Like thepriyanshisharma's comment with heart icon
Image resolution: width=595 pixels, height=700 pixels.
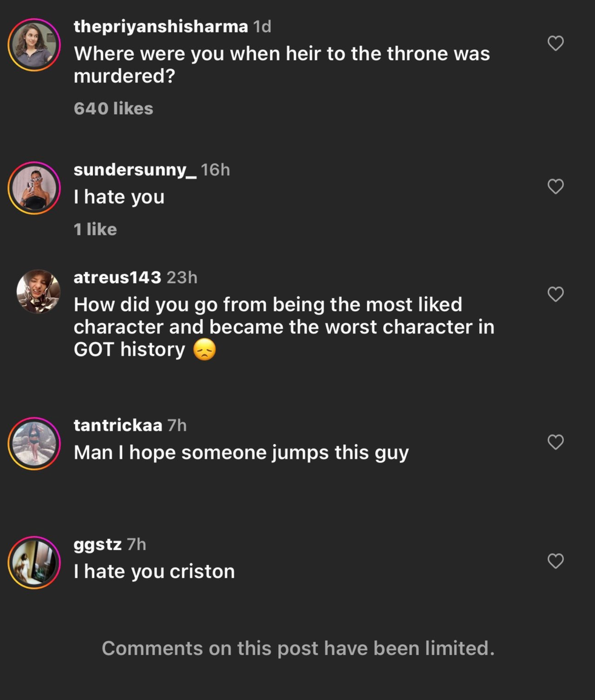click(x=556, y=44)
